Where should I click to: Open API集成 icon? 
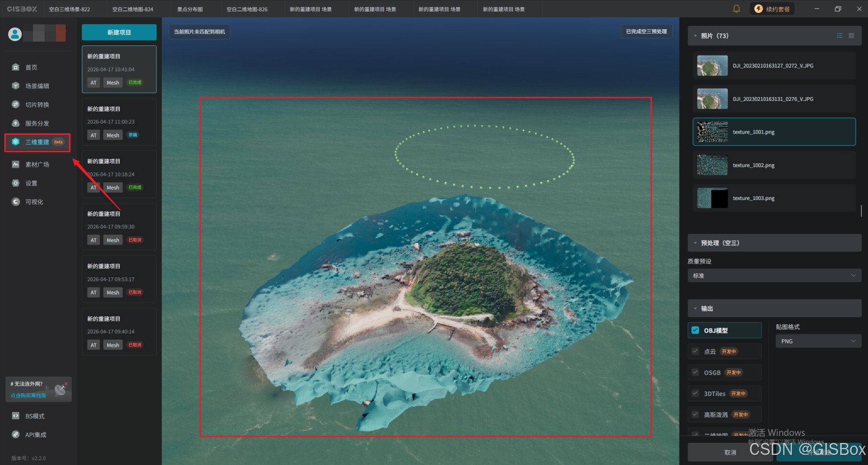[x=16, y=435]
